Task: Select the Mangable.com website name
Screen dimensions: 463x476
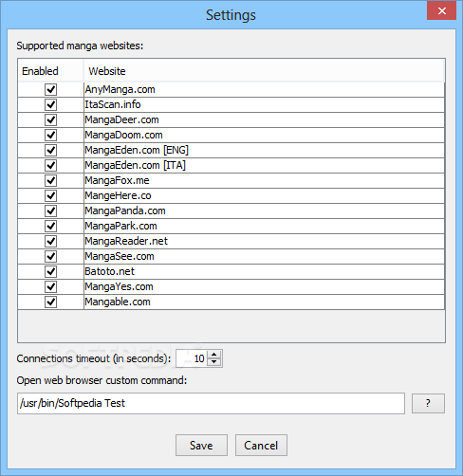Action: tap(118, 302)
